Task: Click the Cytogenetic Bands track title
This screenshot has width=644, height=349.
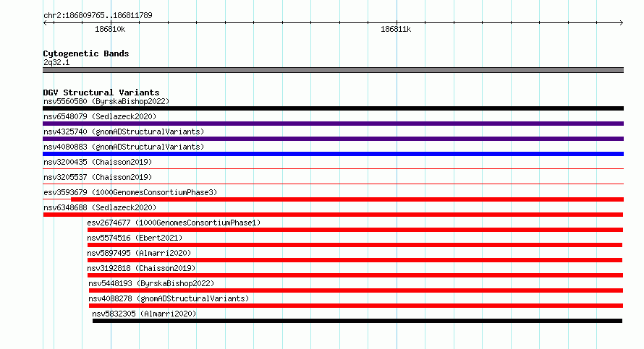Action: (86, 53)
